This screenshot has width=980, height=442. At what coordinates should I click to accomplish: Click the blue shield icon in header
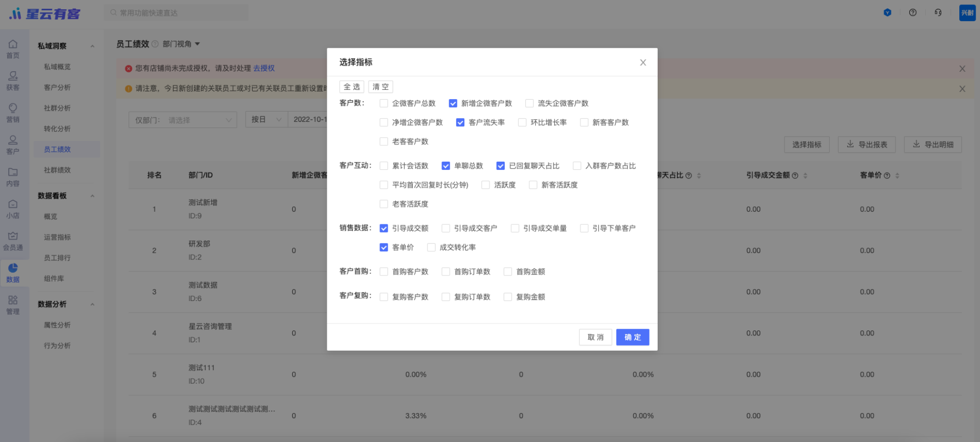tap(887, 13)
